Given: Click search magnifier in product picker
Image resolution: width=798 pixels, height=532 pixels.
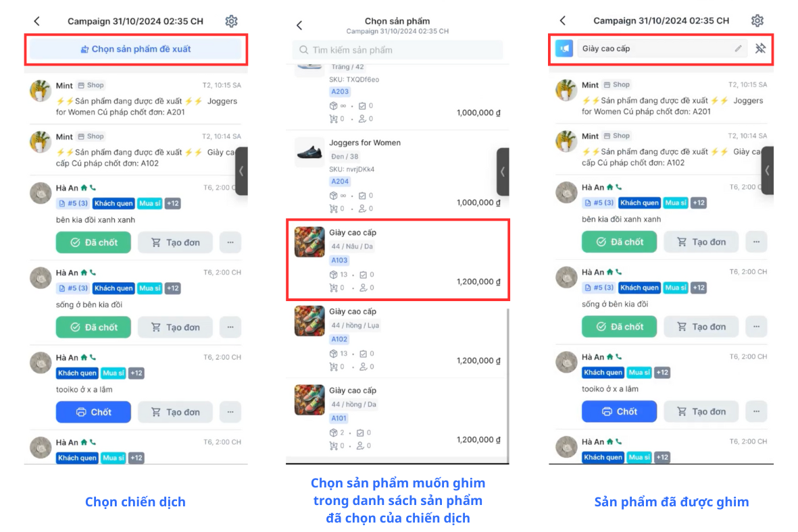Looking at the screenshot, I should 304,50.
